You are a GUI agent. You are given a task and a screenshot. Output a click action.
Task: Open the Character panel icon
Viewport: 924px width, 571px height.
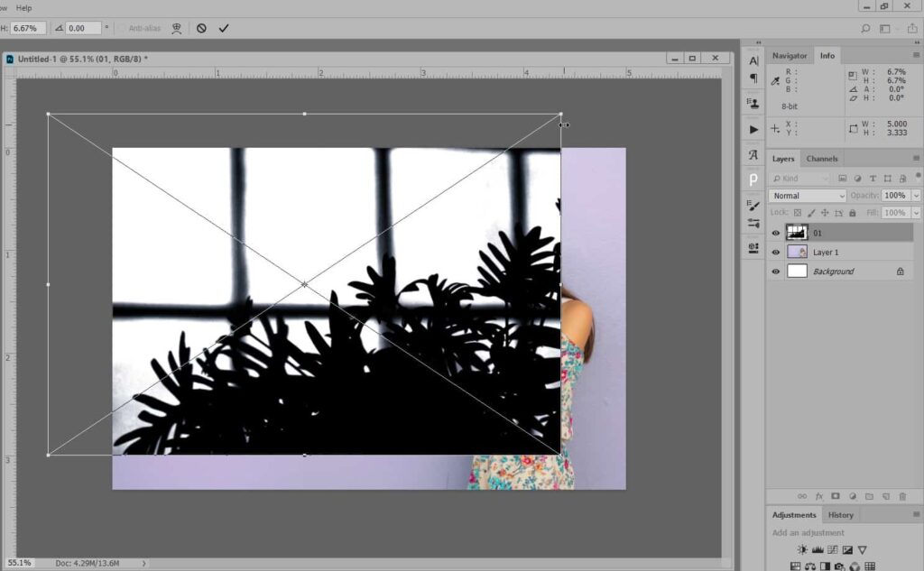[753, 60]
